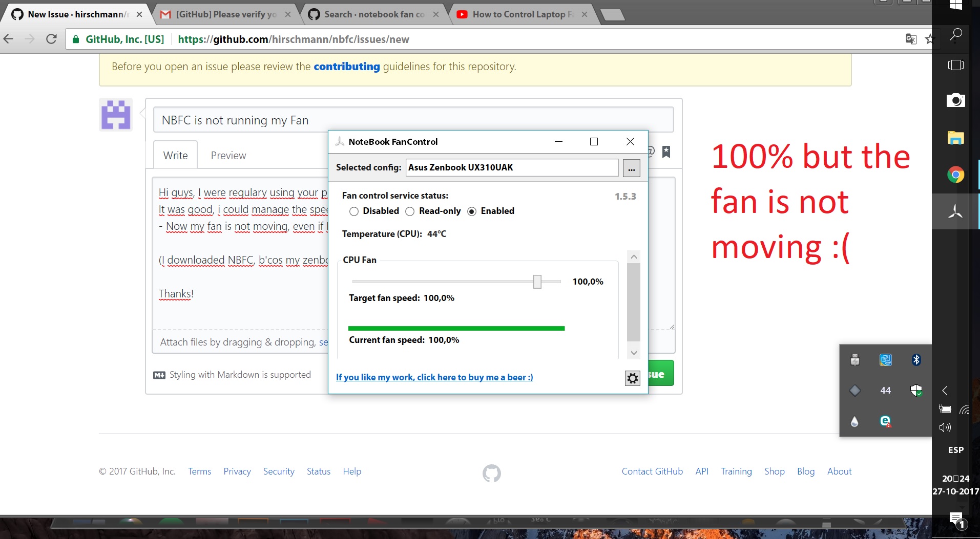Open Windows Defender shield from the tray

tap(916, 391)
